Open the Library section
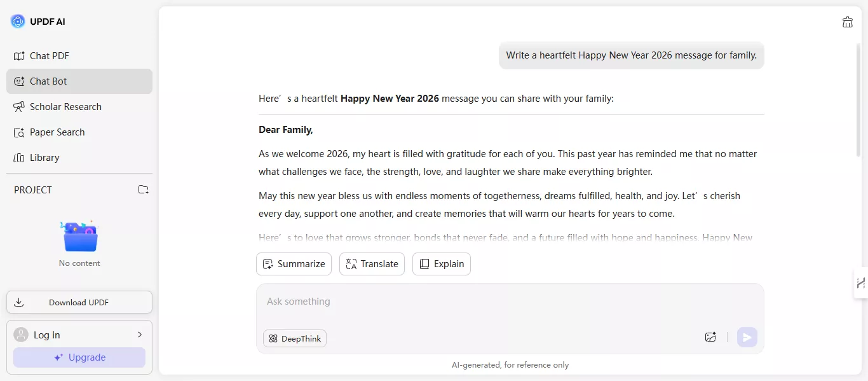The image size is (868, 381). point(44,158)
